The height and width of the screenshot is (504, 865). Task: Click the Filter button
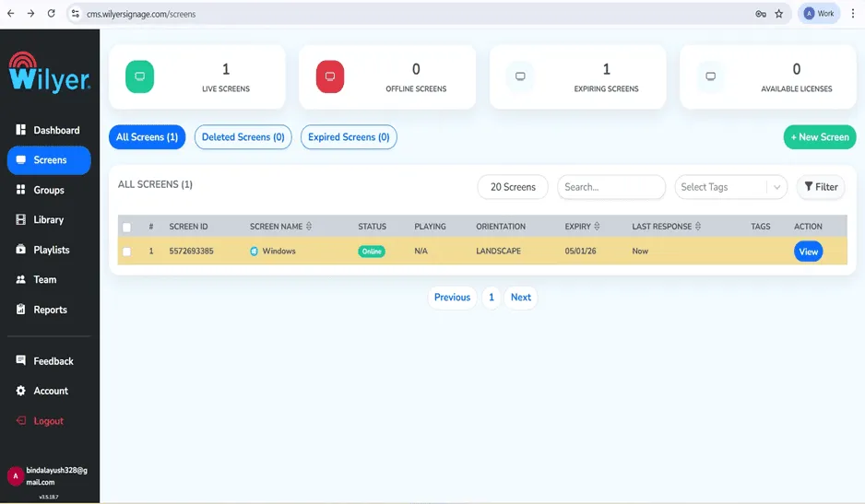pos(821,187)
